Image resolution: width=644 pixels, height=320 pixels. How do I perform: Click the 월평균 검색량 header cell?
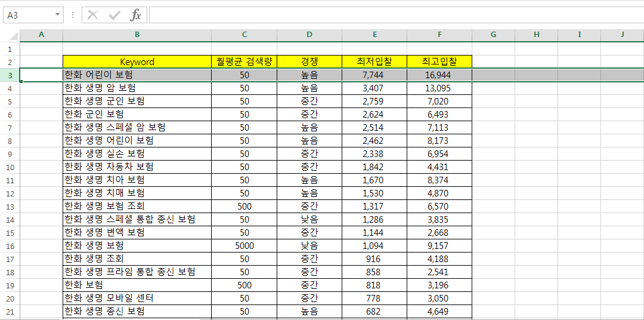[x=244, y=61]
